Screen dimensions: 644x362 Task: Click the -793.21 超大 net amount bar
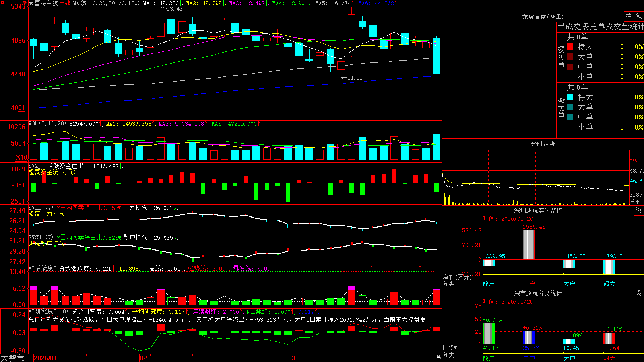coord(609,267)
